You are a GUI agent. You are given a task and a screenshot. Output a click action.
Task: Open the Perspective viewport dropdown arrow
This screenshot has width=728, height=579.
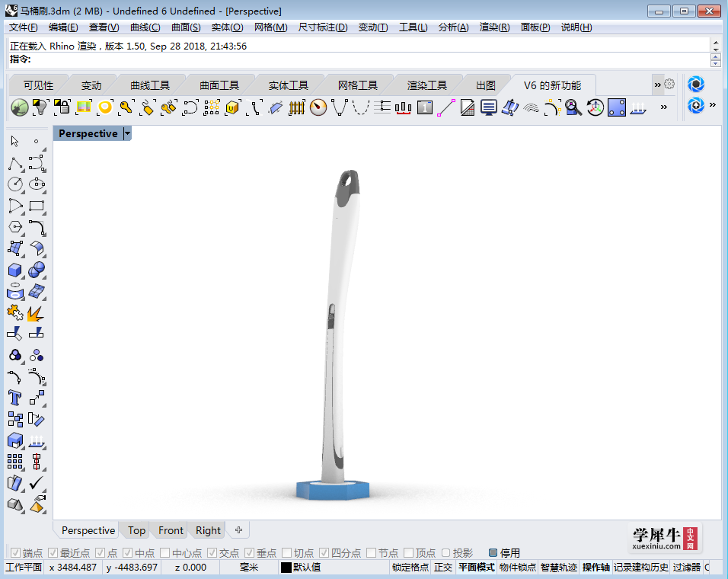tap(127, 134)
